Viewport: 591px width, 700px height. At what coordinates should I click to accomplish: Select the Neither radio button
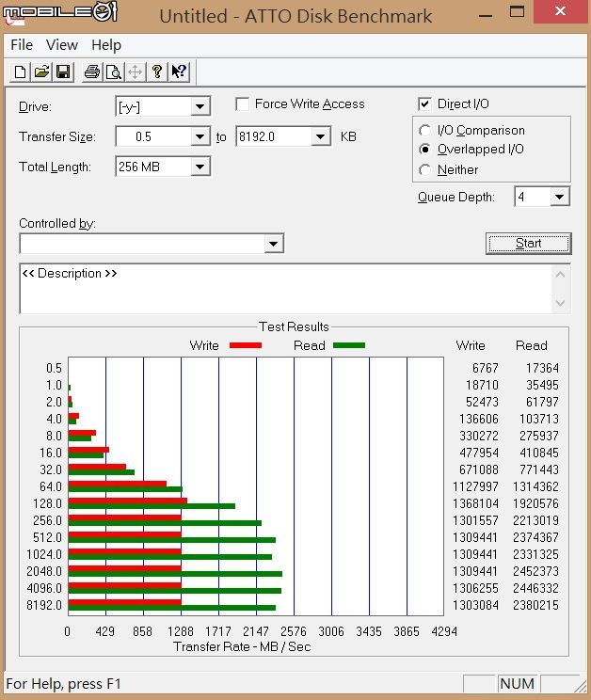coord(425,169)
